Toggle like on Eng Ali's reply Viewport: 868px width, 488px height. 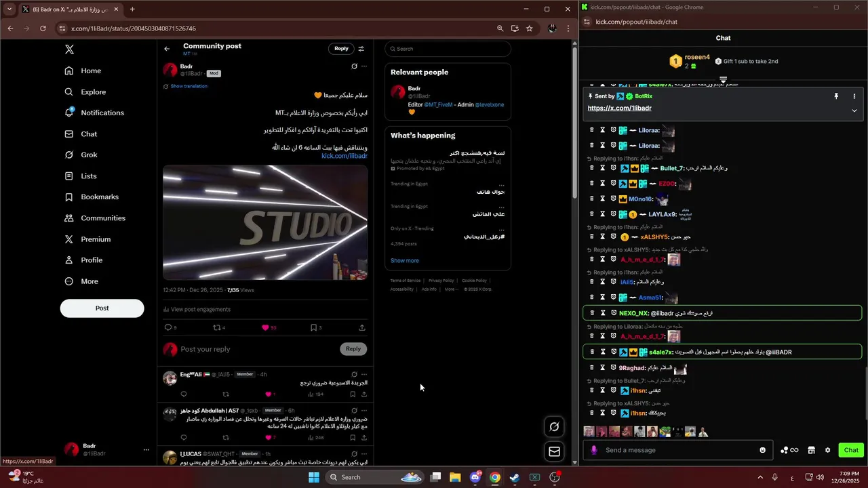click(x=268, y=394)
